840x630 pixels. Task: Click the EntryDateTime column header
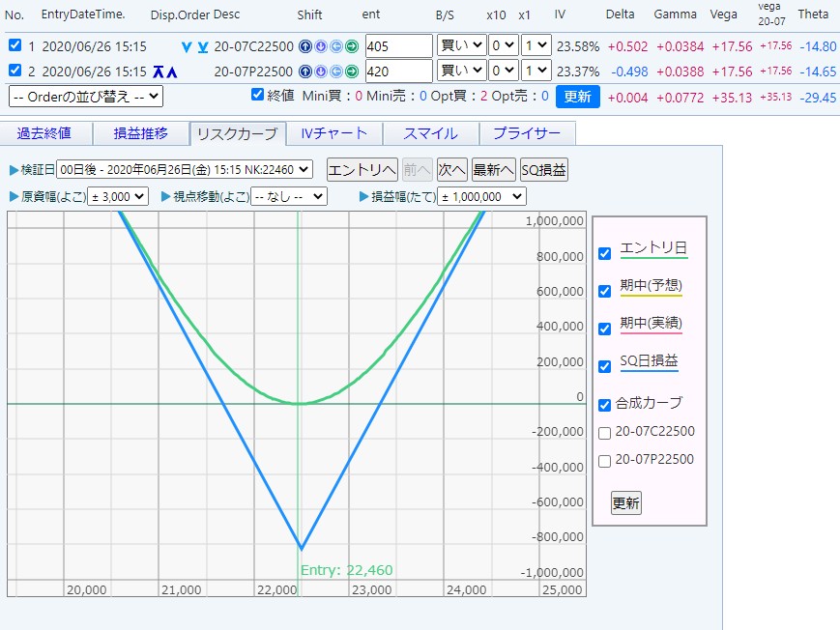[x=83, y=14]
